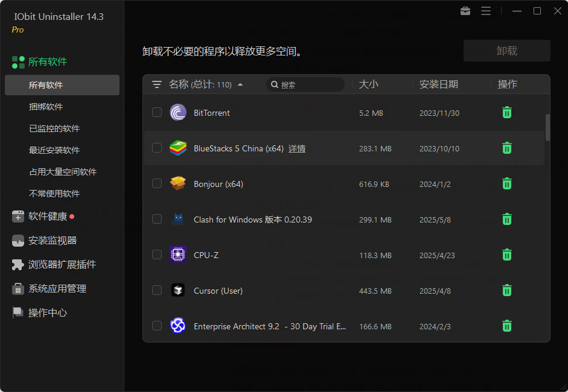
Task: Open the hamburger options menu in title bar
Action: pyautogui.click(x=486, y=11)
